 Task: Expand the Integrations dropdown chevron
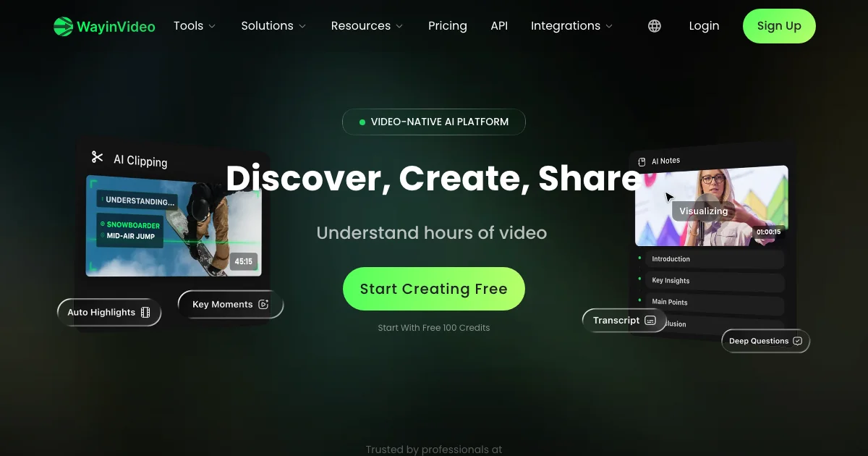click(609, 26)
